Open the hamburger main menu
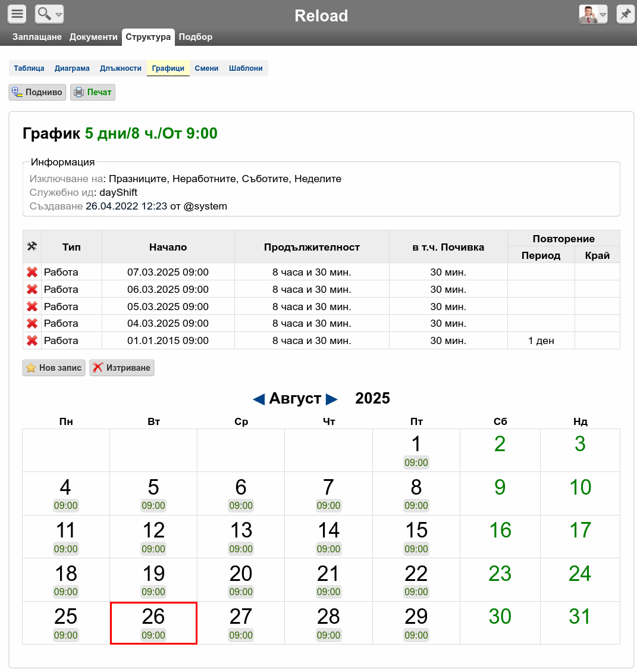The width and height of the screenshot is (637, 672). (x=17, y=14)
